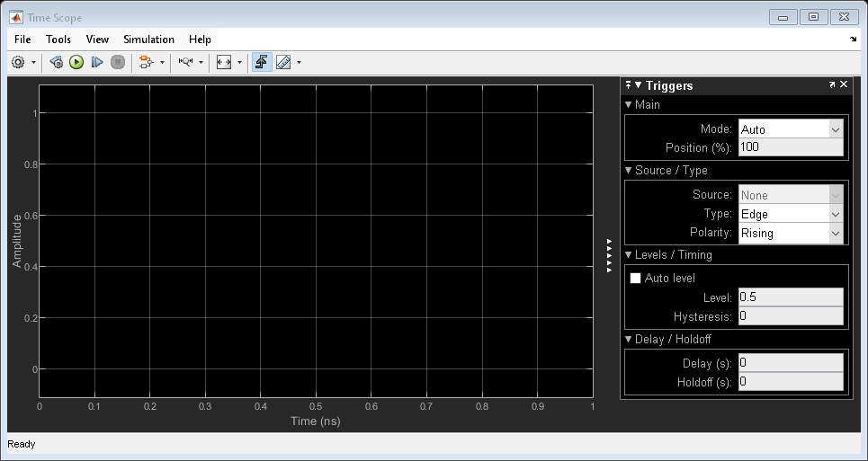
Task: Click the Stop simulation icon
Action: pos(117,62)
